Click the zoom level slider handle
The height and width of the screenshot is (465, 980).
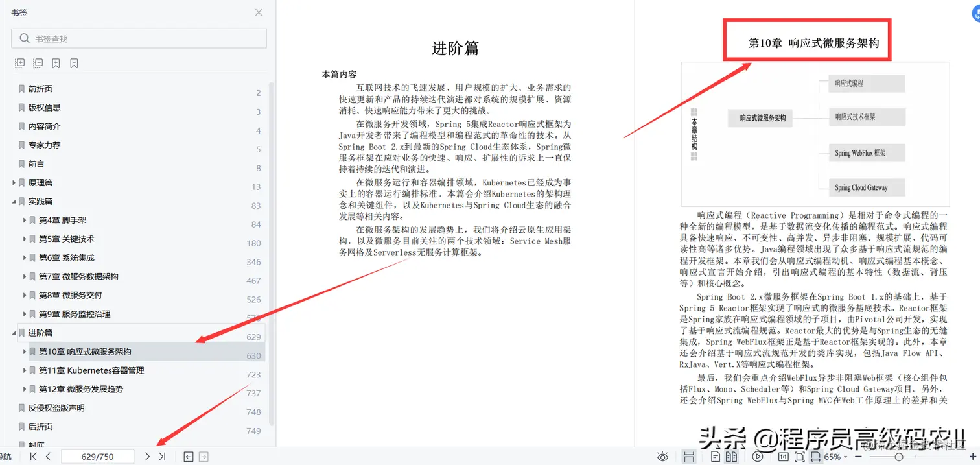point(899,457)
